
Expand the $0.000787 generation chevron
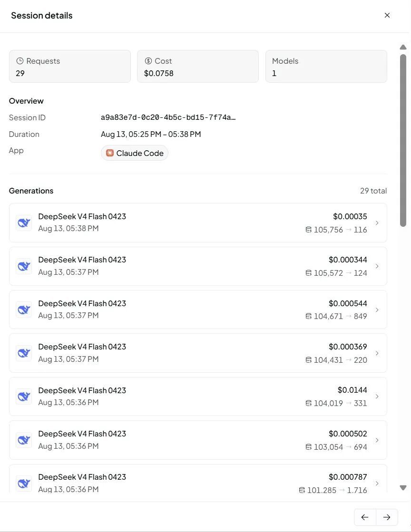click(x=377, y=484)
